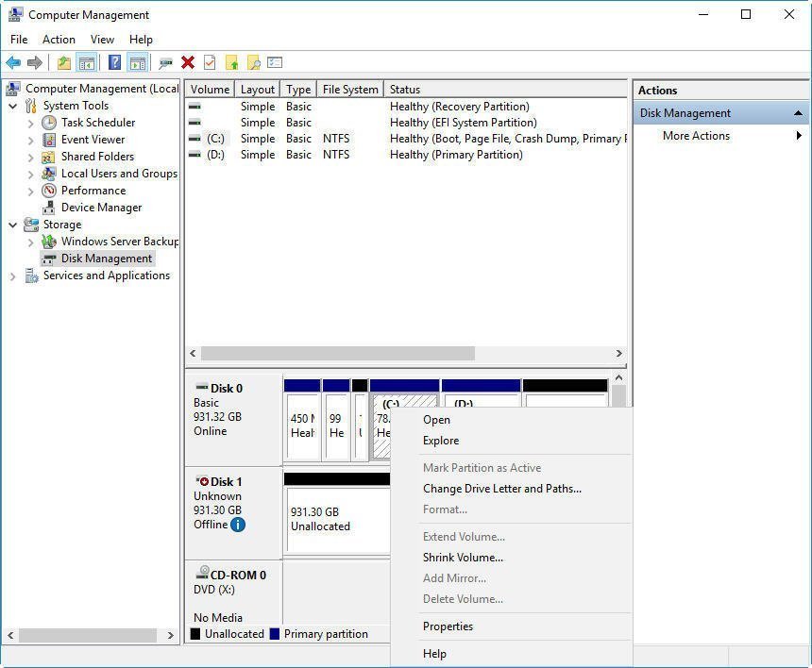The image size is (812, 668).
Task: Sort by the Type column header
Action: point(298,90)
